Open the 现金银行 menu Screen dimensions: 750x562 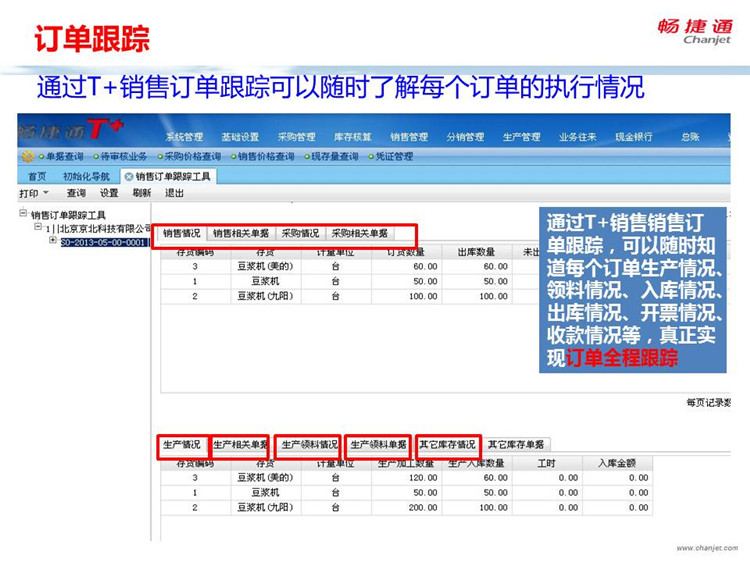pos(634,137)
